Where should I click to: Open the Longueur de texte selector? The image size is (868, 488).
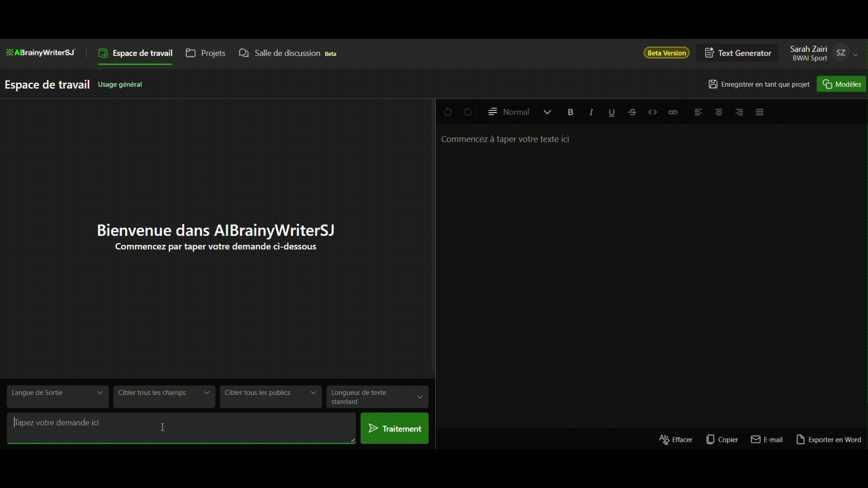pos(377,396)
